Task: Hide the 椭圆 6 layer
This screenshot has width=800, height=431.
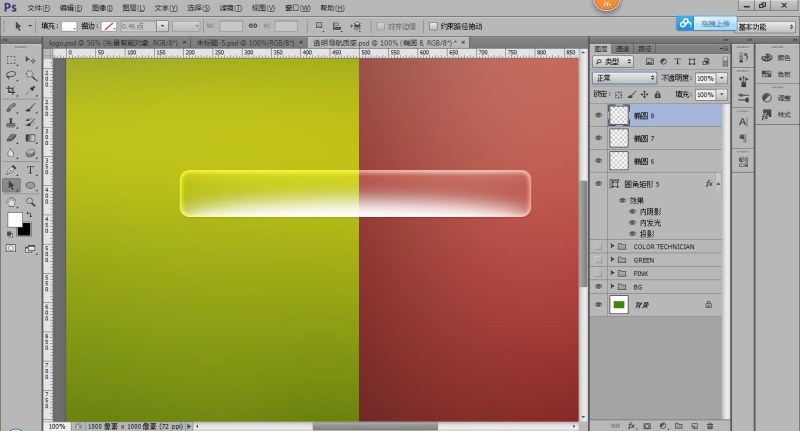Action: (598, 161)
